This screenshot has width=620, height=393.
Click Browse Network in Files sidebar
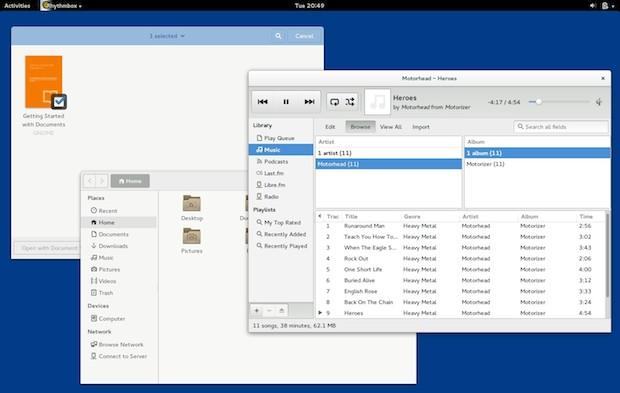point(119,344)
